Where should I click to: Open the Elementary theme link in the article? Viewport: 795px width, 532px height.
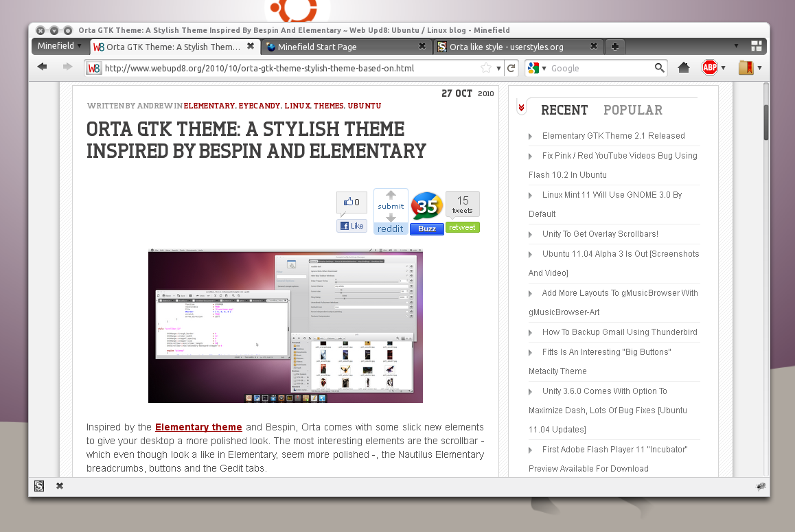(199, 427)
